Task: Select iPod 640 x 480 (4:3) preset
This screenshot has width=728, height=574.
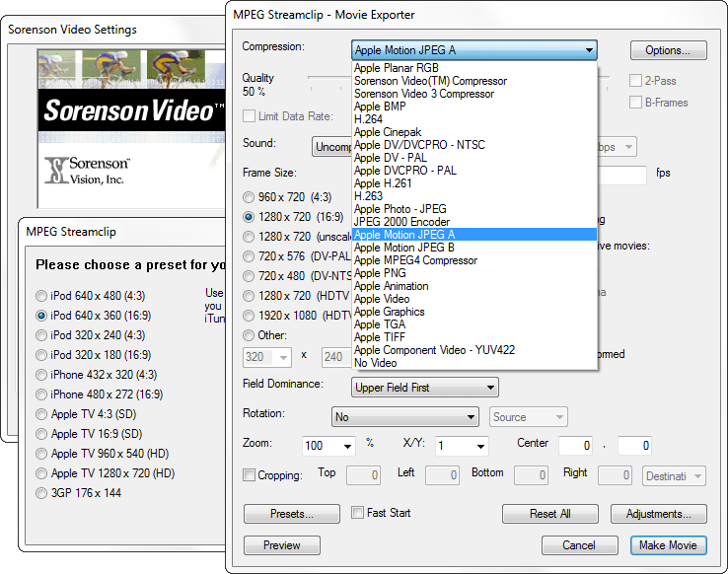Action: (x=41, y=296)
